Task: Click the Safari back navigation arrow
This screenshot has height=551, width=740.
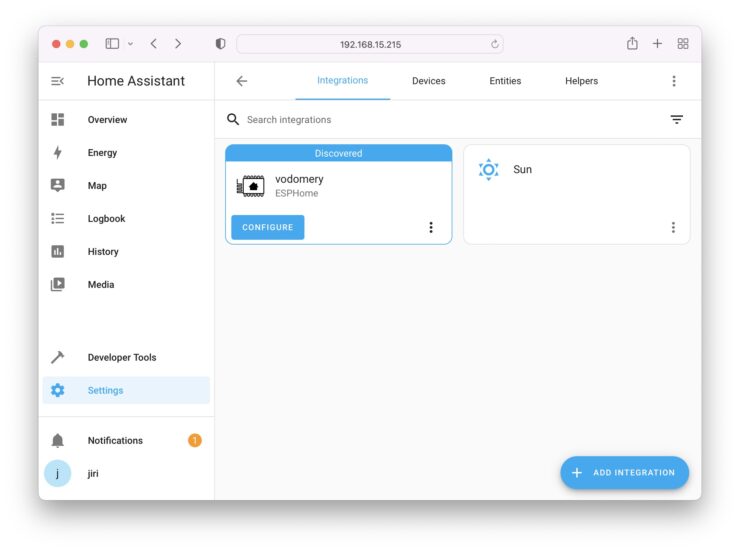Action: (x=154, y=44)
